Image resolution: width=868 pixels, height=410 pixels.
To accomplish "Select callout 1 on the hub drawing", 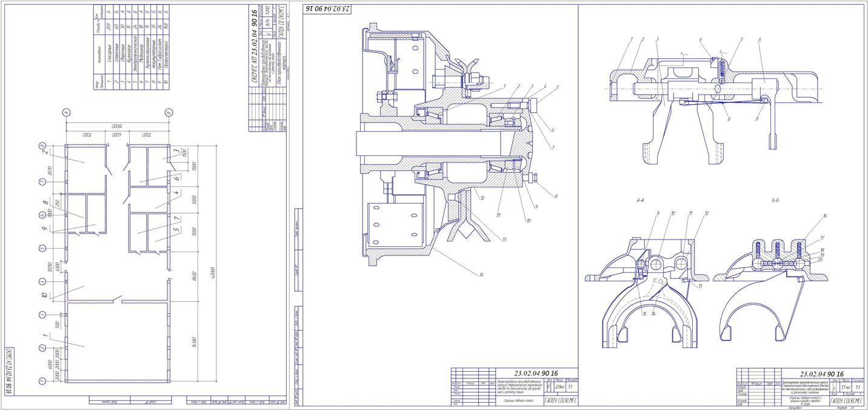I will click(x=504, y=87).
